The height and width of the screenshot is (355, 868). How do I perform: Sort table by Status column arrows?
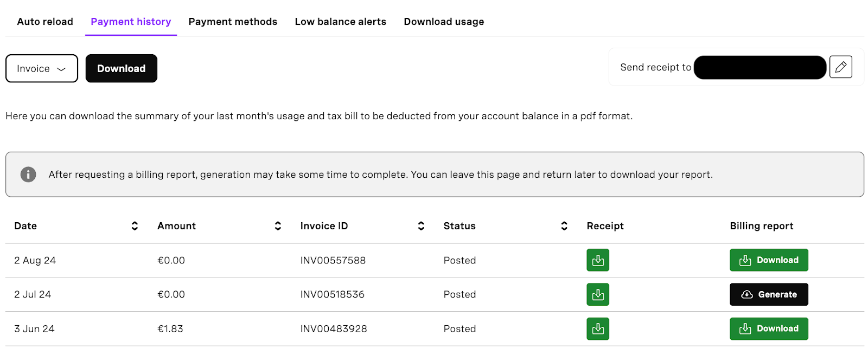tap(564, 226)
